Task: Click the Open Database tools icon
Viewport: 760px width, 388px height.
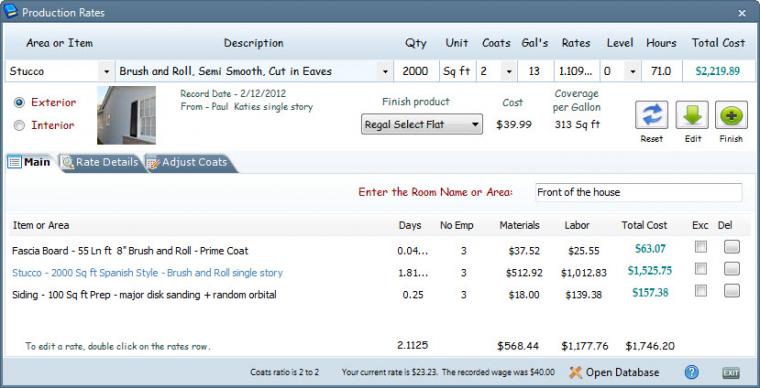Action: (x=575, y=372)
